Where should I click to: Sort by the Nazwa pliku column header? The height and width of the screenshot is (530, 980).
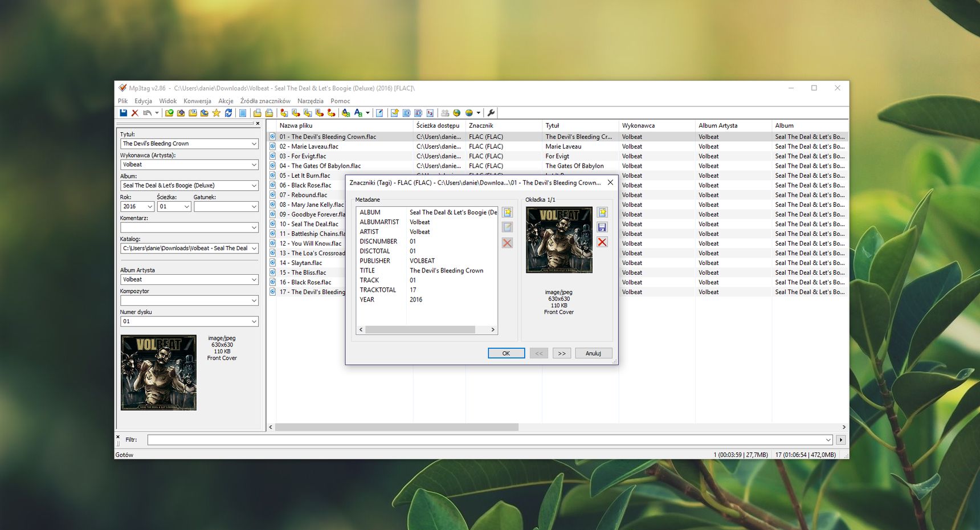[344, 125]
